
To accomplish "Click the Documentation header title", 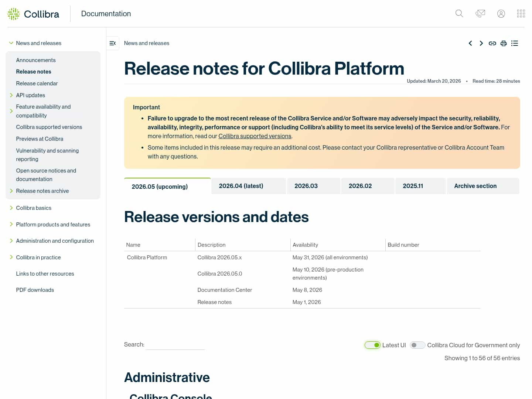I will click(x=106, y=14).
